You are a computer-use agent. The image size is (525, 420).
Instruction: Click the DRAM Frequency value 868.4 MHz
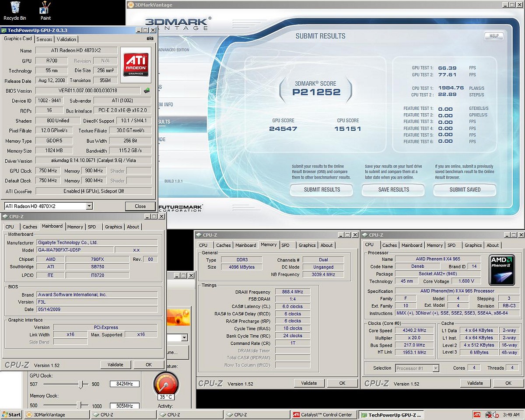[293, 291]
